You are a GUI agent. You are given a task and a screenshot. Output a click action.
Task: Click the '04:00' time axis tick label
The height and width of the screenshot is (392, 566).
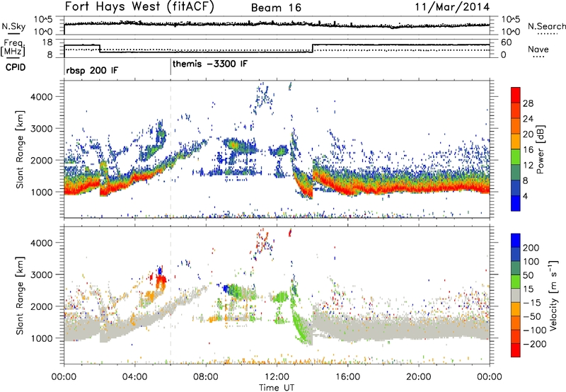tap(135, 377)
